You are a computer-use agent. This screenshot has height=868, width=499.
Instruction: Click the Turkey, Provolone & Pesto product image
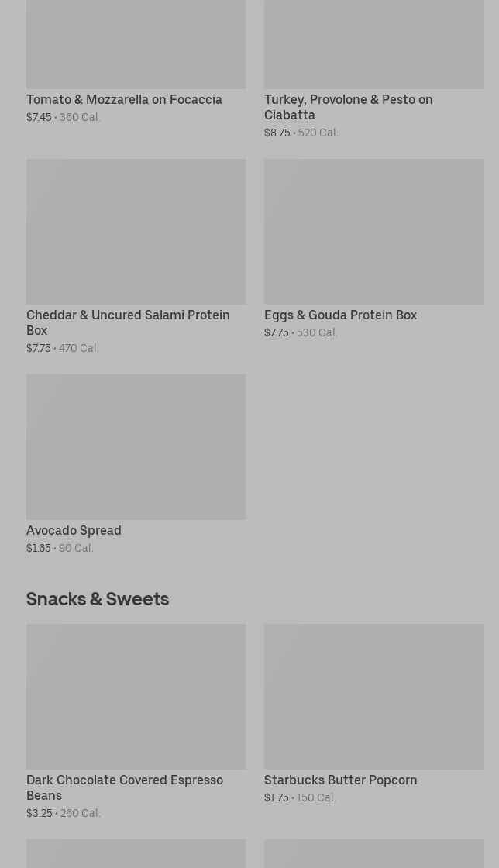373,44
